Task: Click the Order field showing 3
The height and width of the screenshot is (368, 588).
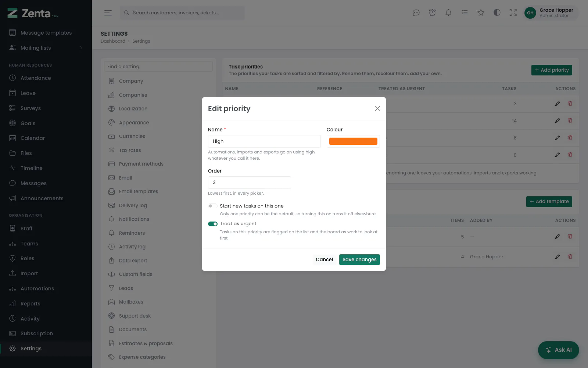Action: 250,183
